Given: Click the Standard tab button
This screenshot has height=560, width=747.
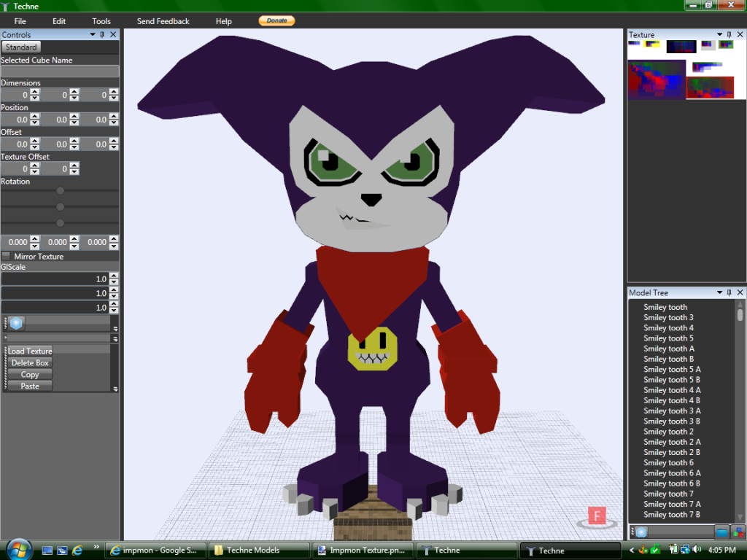Looking at the screenshot, I should point(21,47).
